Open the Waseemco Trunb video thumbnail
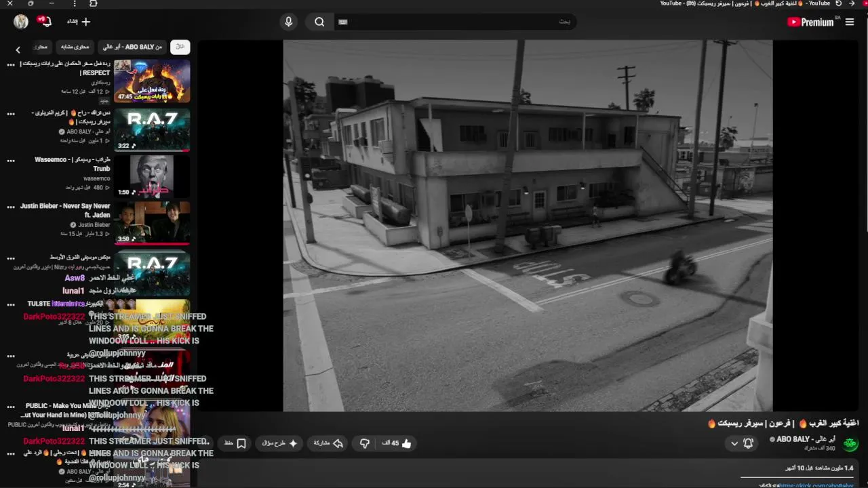 click(x=152, y=176)
